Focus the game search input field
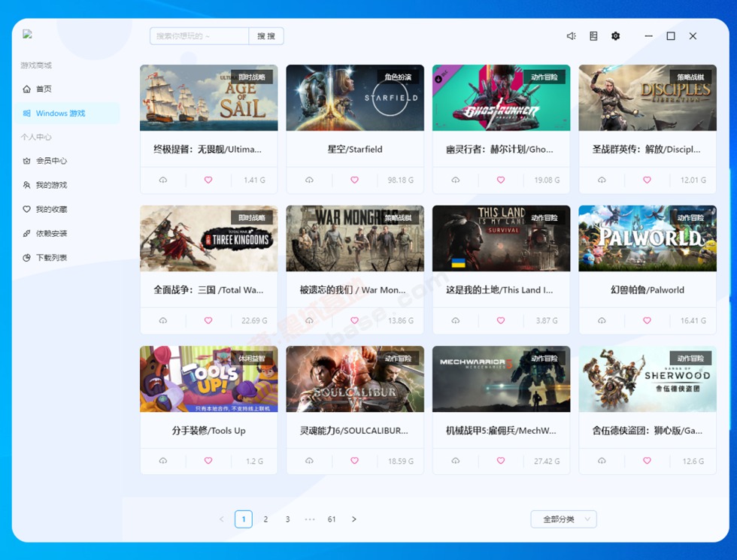The image size is (737, 560). click(x=199, y=36)
